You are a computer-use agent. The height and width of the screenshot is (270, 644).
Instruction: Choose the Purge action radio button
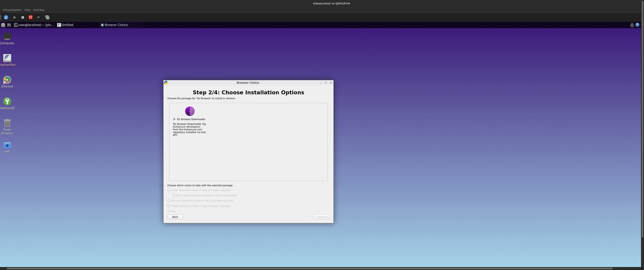[x=169, y=206]
